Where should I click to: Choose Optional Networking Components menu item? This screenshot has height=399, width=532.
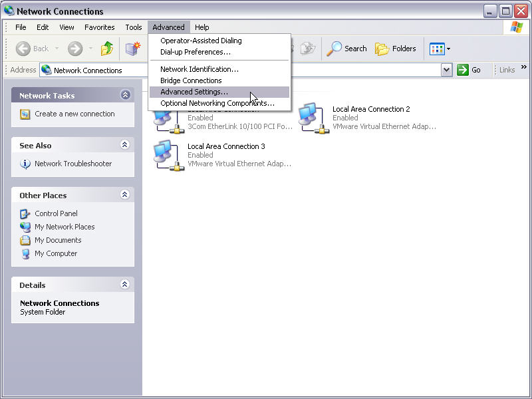pyautogui.click(x=219, y=104)
